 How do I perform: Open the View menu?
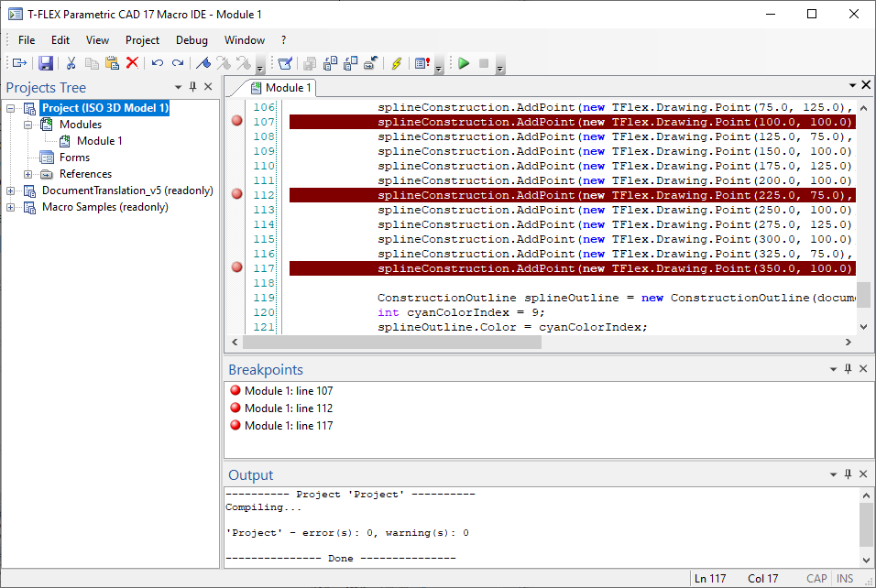pyautogui.click(x=97, y=40)
